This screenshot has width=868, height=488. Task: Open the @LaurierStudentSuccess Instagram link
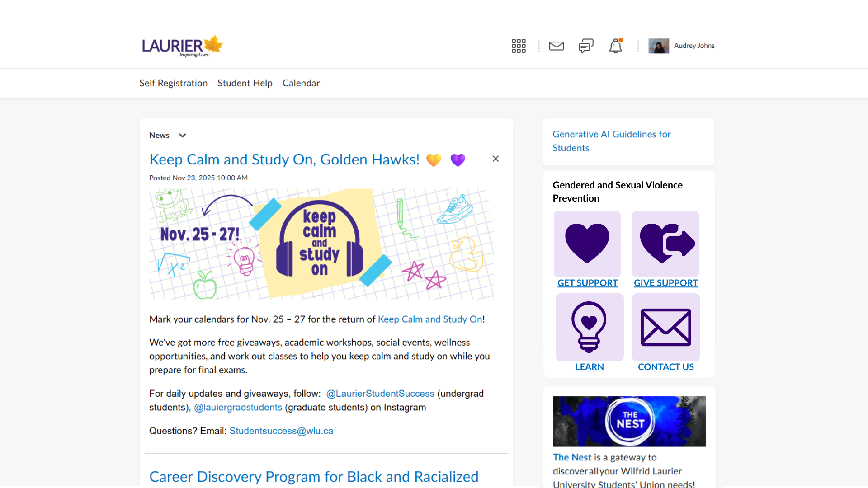[380, 394]
